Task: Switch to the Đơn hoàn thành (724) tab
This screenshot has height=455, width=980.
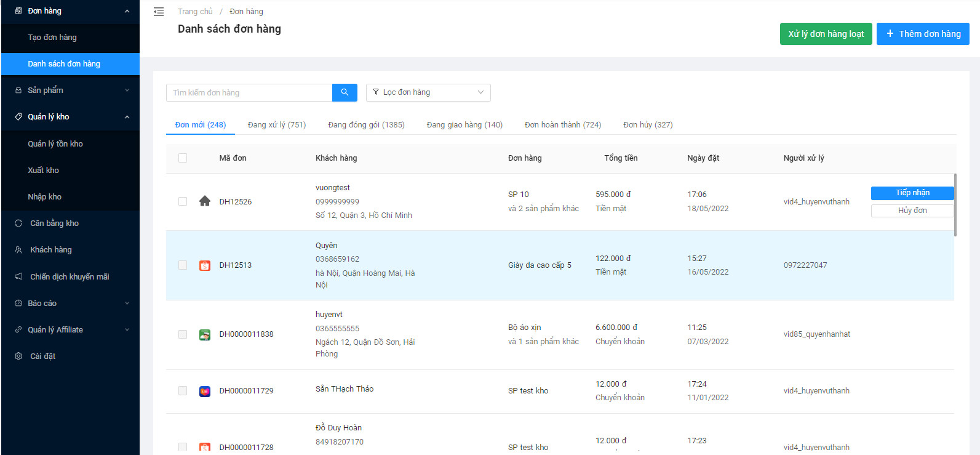Action: point(563,125)
